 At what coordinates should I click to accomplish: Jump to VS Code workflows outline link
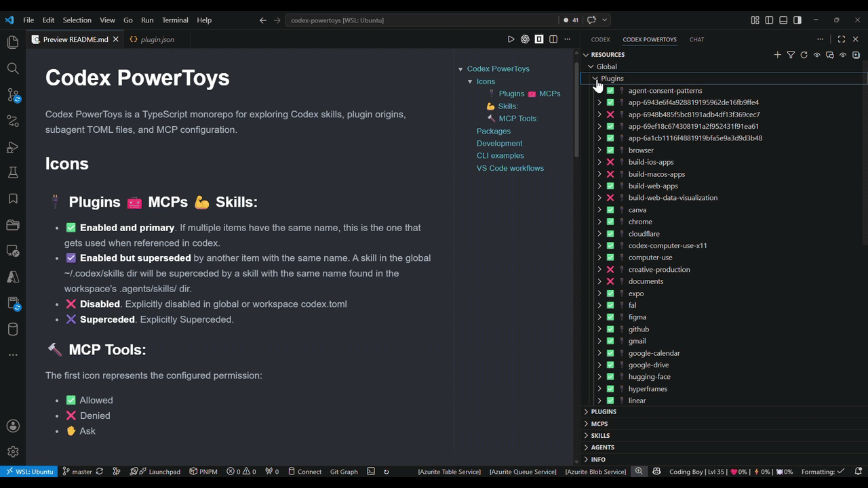510,168
